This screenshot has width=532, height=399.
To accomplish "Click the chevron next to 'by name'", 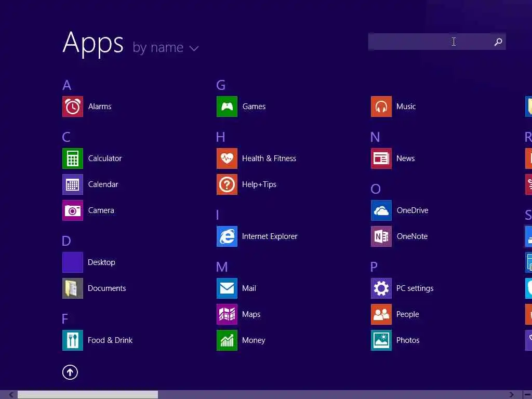I will (194, 48).
